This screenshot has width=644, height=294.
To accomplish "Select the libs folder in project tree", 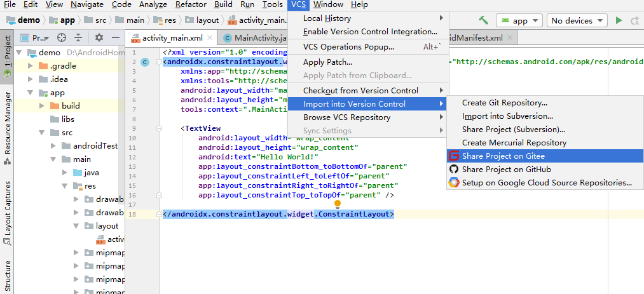I will tap(62, 119).
